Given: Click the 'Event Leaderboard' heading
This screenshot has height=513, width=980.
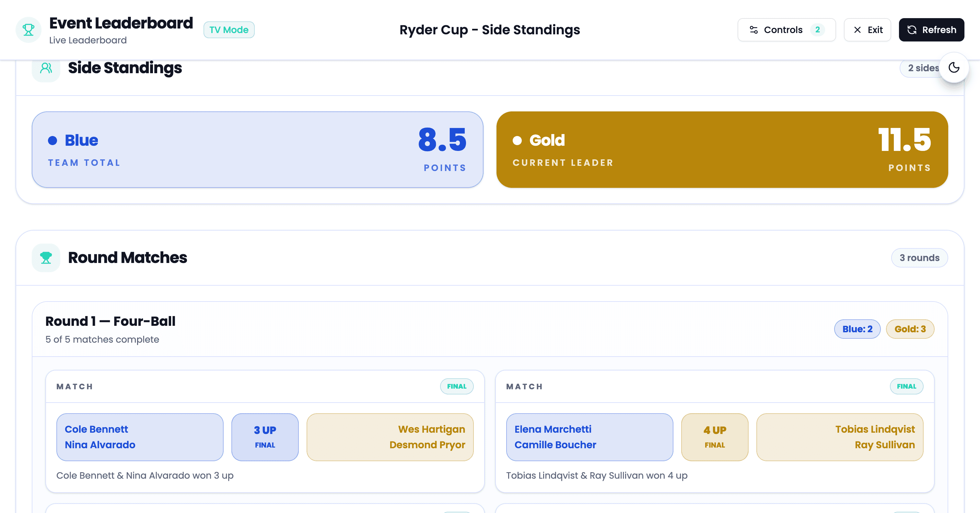Looking at the screenshot, I should click(121, 23).
